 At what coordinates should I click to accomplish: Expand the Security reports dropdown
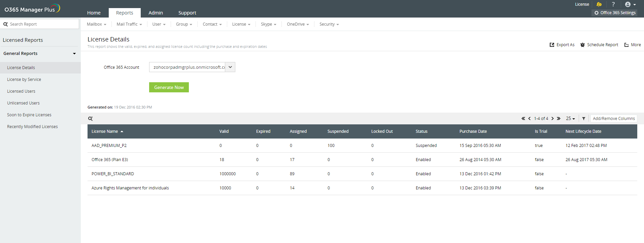point(329,24)
